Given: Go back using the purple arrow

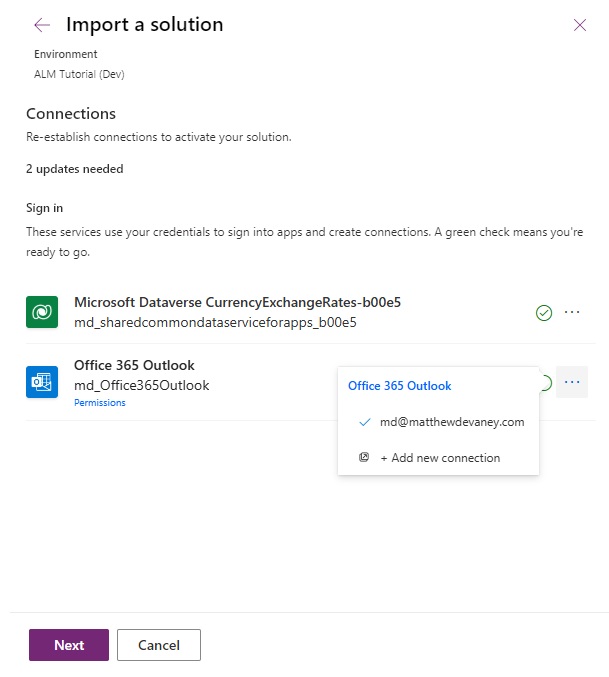Looking at the screenshot, I should [42, 25].
